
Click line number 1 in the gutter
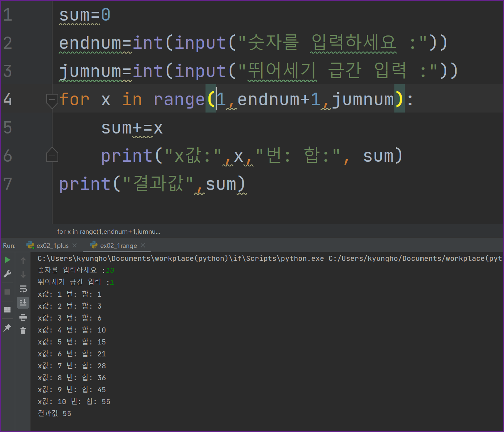[x=8, y=15]
